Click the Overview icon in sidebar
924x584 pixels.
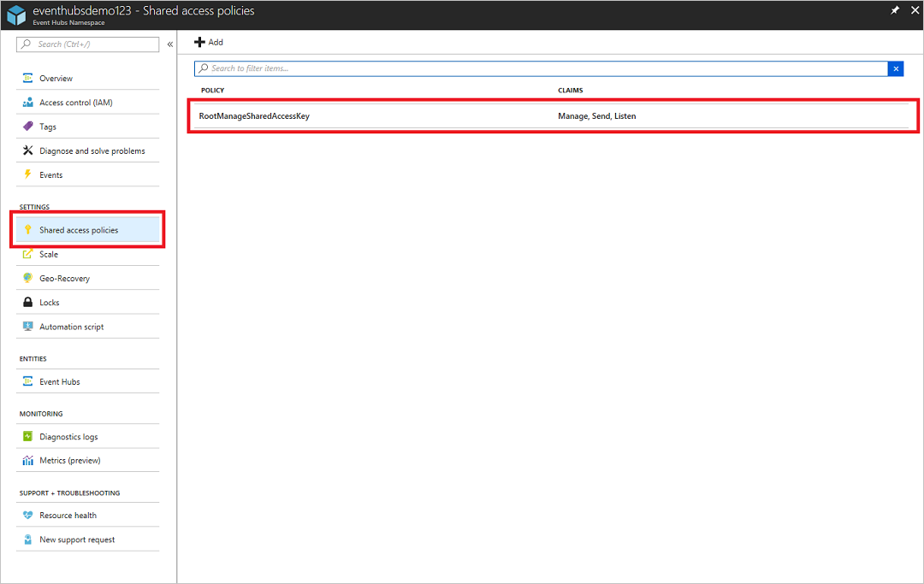[x=27, y=78]
